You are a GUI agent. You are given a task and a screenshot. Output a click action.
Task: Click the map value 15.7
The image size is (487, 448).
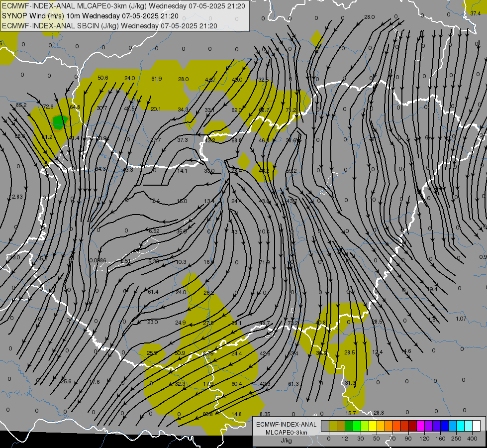[x=350, y=413]
